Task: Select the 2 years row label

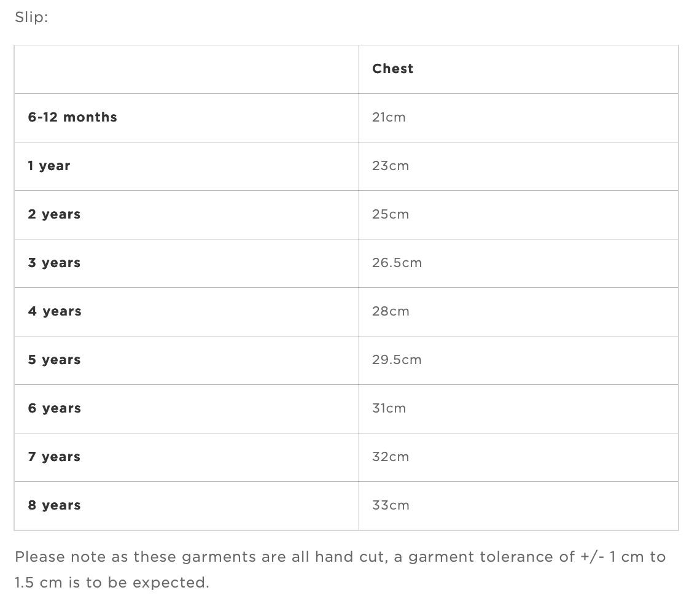Action: pyautogui.click(x=54, y=214)
